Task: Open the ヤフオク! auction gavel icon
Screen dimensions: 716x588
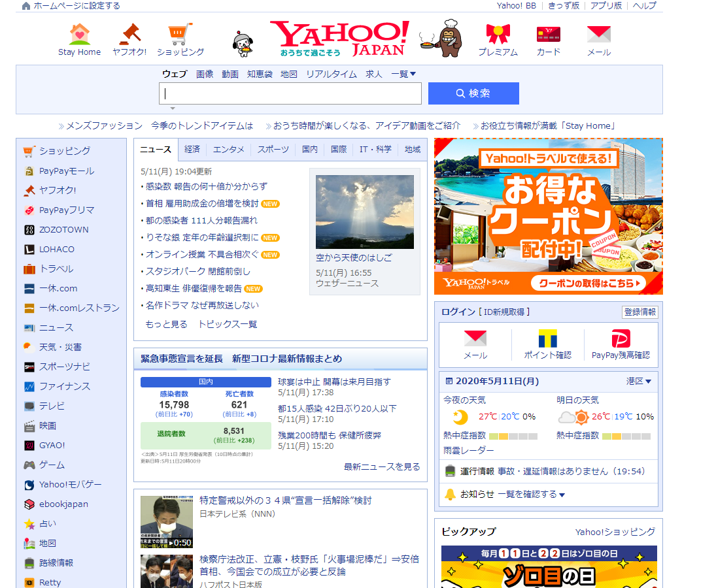Action: coord(129,34)
